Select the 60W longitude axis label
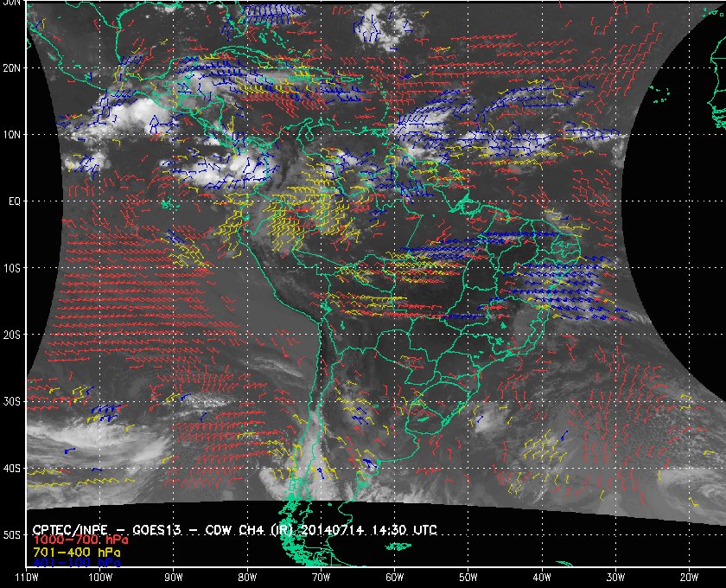 point(394,577)
